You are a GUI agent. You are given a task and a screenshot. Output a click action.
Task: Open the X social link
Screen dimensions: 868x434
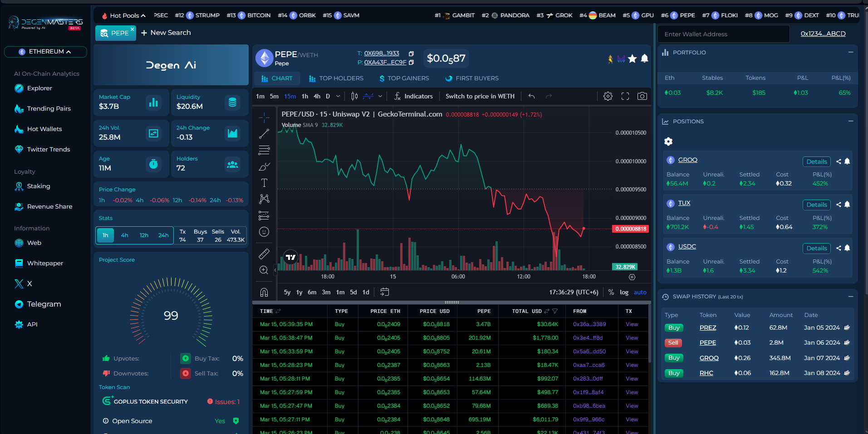(24, 284)
